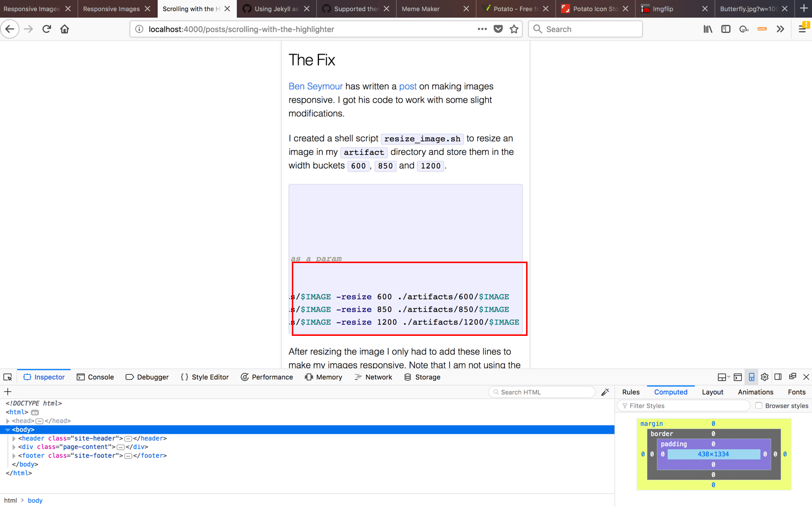812x507 pixels.
Task: Click the body breadcrumb in Inspector
Action: (x=35, y=501)
